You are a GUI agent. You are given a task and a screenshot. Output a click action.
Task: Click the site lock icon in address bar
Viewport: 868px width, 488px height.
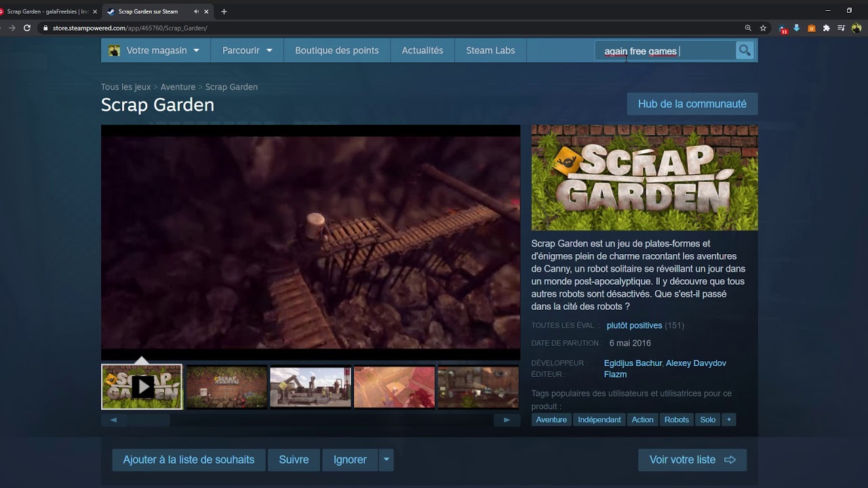point(45,28)
